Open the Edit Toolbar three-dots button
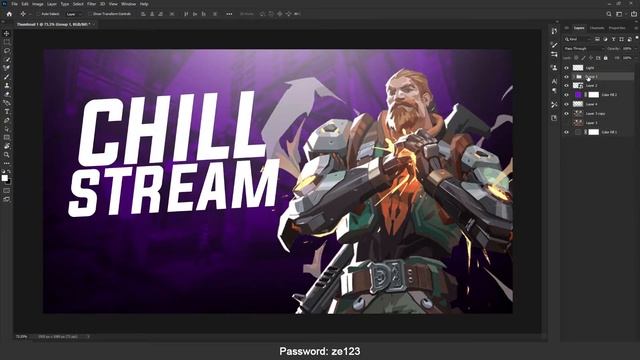This screenshot has width=640, height=360. coord(7,163)
